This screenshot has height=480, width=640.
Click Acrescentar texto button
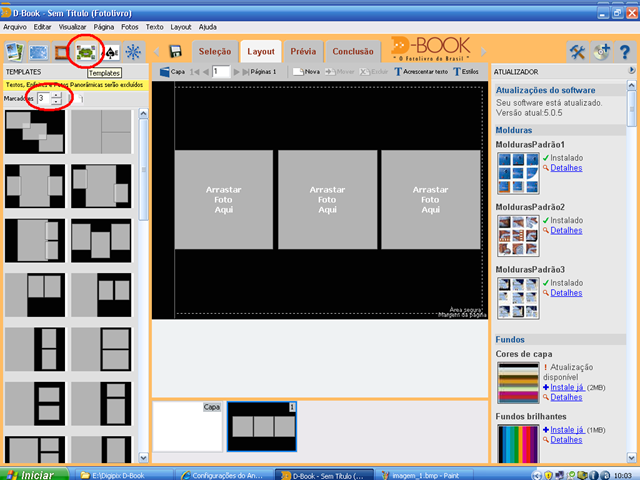[x=421, y=72]
